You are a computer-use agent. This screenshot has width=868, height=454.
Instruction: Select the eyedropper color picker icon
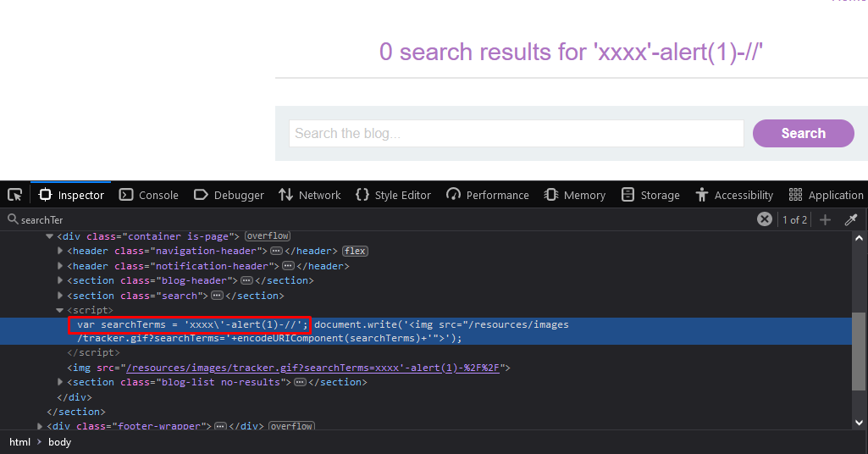(x=851, y=219)
